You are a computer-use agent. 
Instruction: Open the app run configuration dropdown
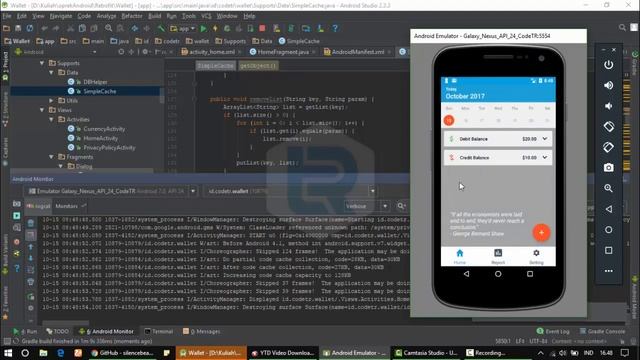pyautogui.click(x=183, y=29)
